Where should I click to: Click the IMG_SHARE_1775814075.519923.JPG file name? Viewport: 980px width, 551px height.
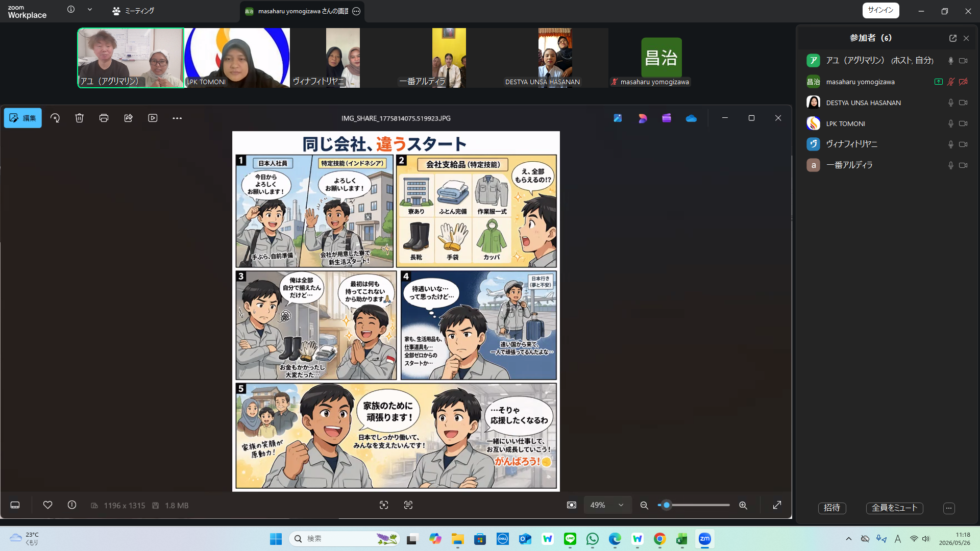click(396, 118)
